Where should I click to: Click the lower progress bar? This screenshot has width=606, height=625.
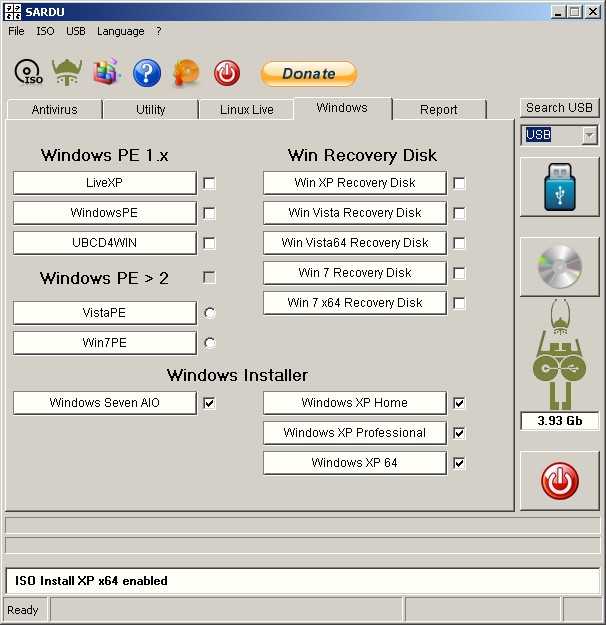tap(303, 545)
